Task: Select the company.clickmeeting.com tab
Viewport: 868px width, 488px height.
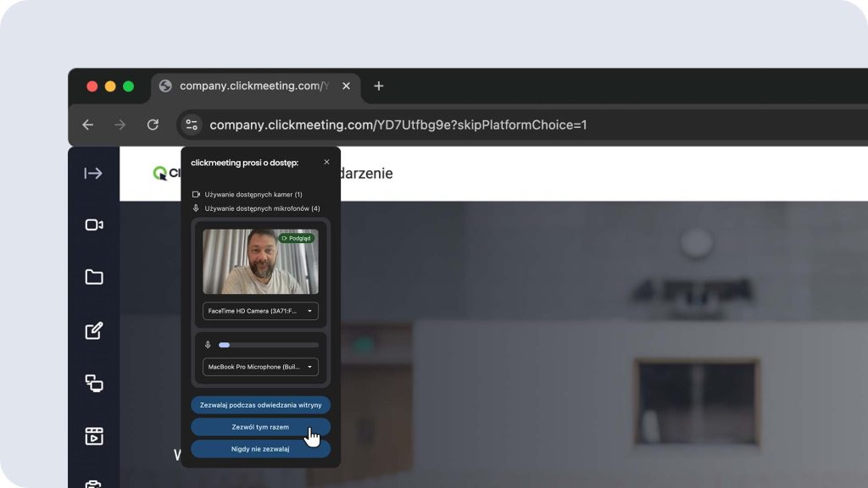Action: pyautogui.click(x=255, y=86)
